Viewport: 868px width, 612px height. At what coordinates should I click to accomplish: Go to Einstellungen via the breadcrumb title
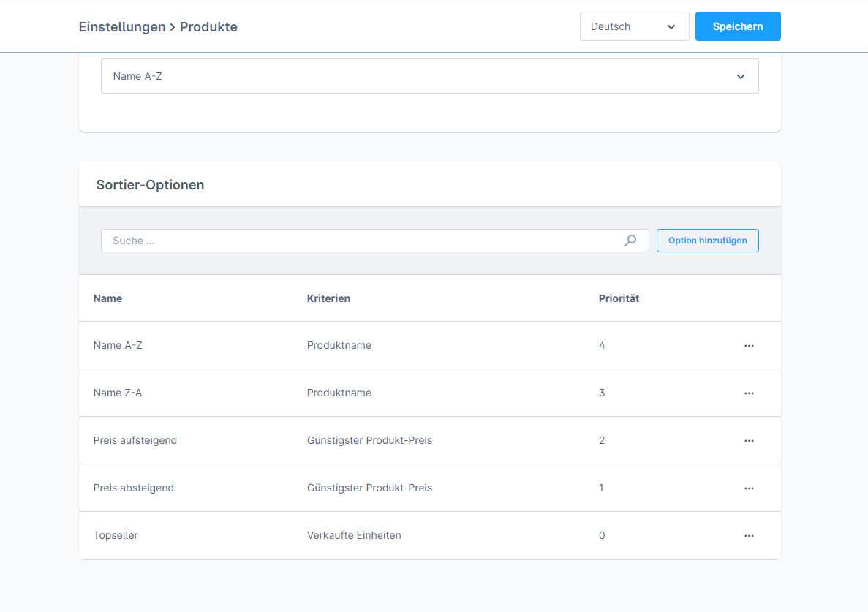point(122,27)
